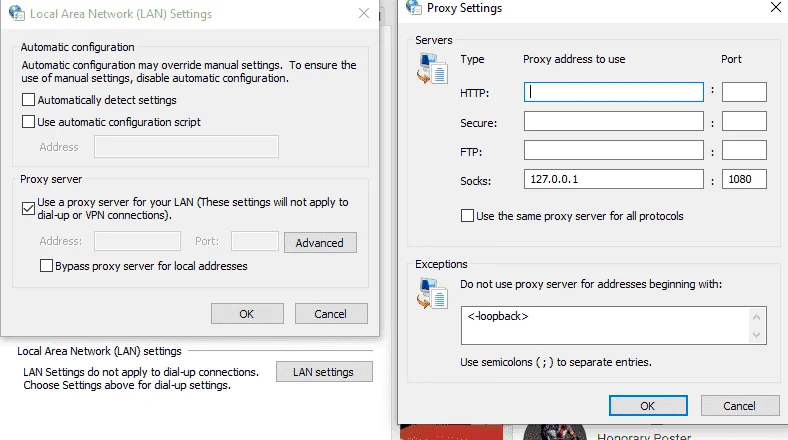This screenshot has height=440, width=788.
Task: Confirm LAN Settings with OK button
Action: click(x=247, y=313)
